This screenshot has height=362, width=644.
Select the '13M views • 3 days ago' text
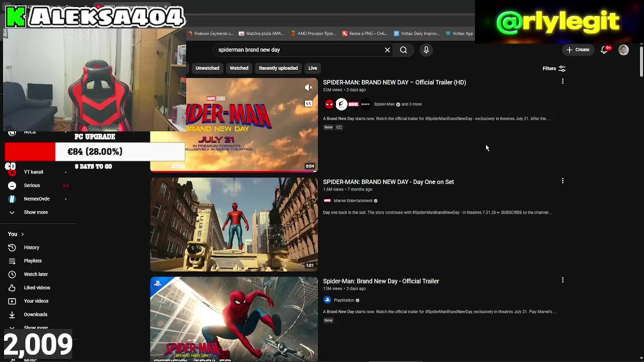344,289
